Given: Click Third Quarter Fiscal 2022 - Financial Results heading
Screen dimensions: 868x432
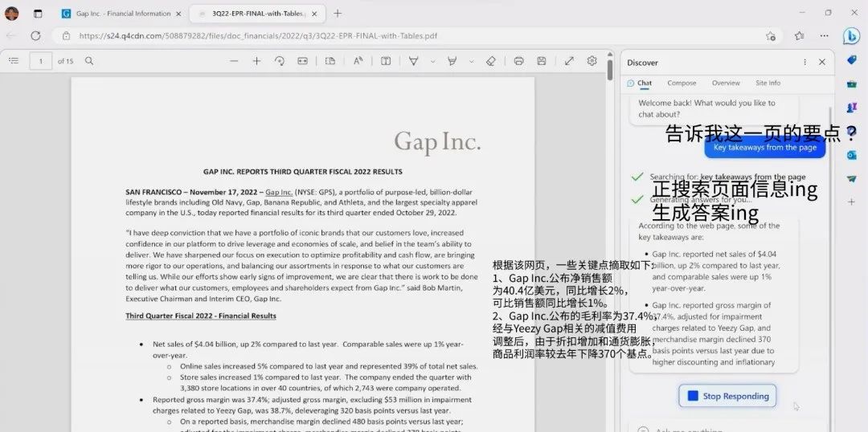Looking at the screenshot, I should (200, 316).
